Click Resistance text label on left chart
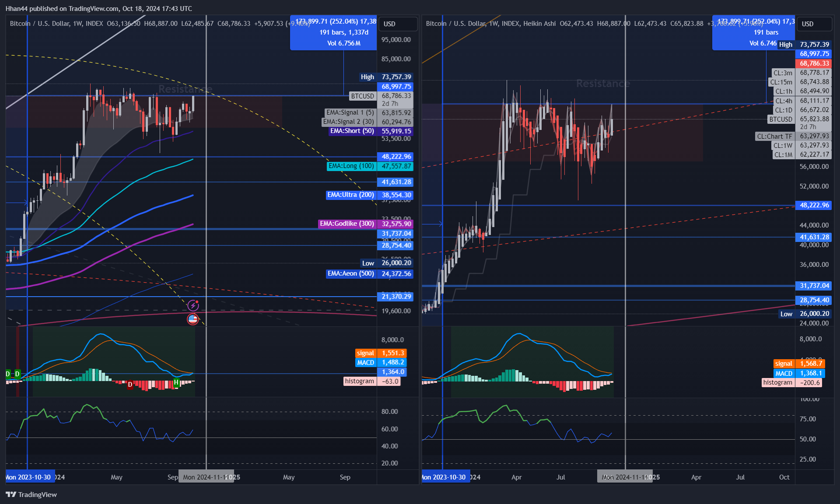Image resolution: width=840 pixels, height=504 pixels. [185, 89]
